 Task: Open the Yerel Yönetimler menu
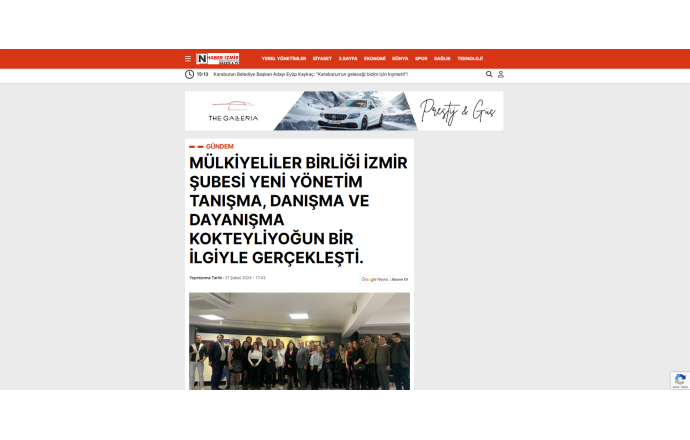click(283, 59)
